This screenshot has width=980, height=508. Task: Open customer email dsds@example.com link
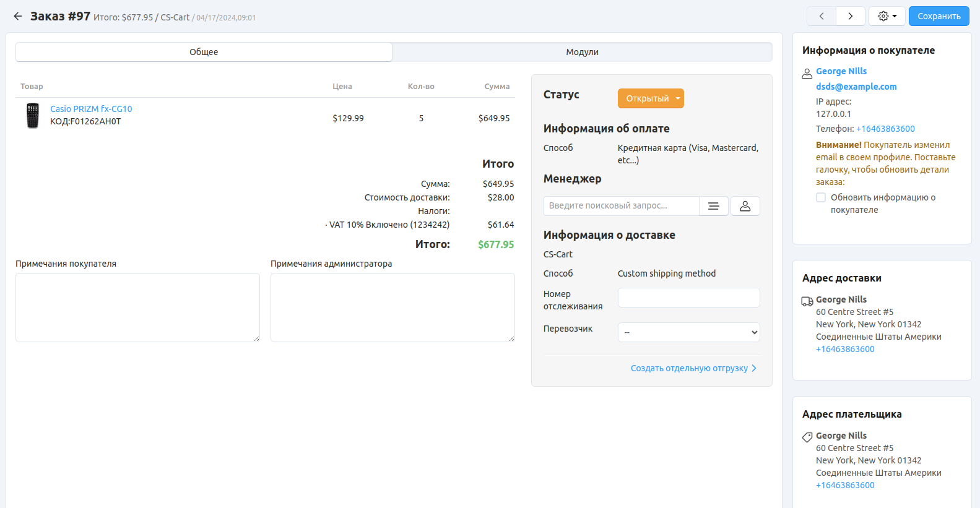pos(856,87)
